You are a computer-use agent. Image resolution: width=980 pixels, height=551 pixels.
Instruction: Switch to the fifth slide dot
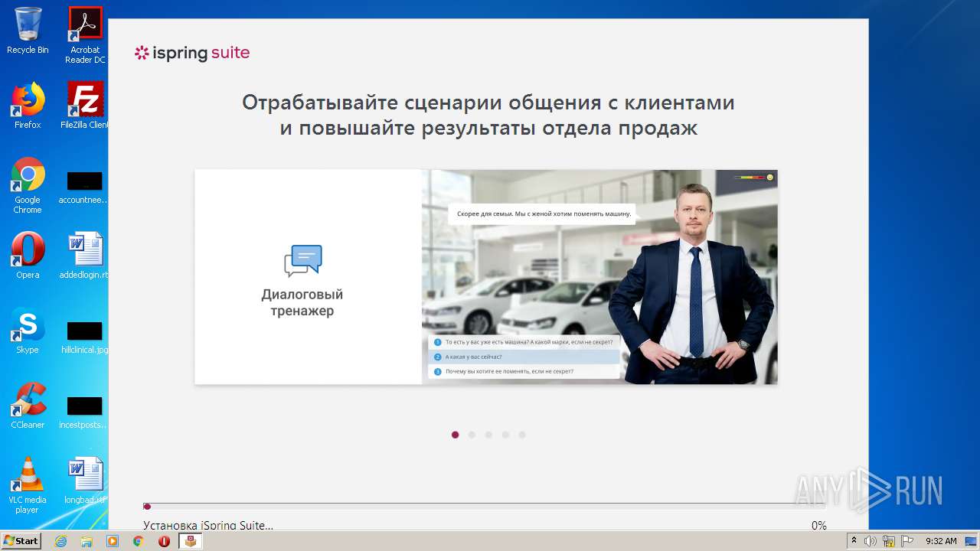click(x=522, y=435)
